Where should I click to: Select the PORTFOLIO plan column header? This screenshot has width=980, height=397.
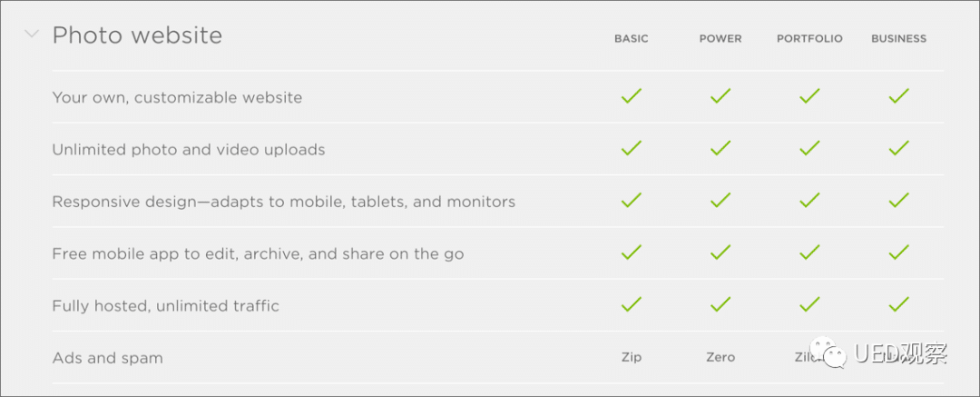click(x=809, y=39)
